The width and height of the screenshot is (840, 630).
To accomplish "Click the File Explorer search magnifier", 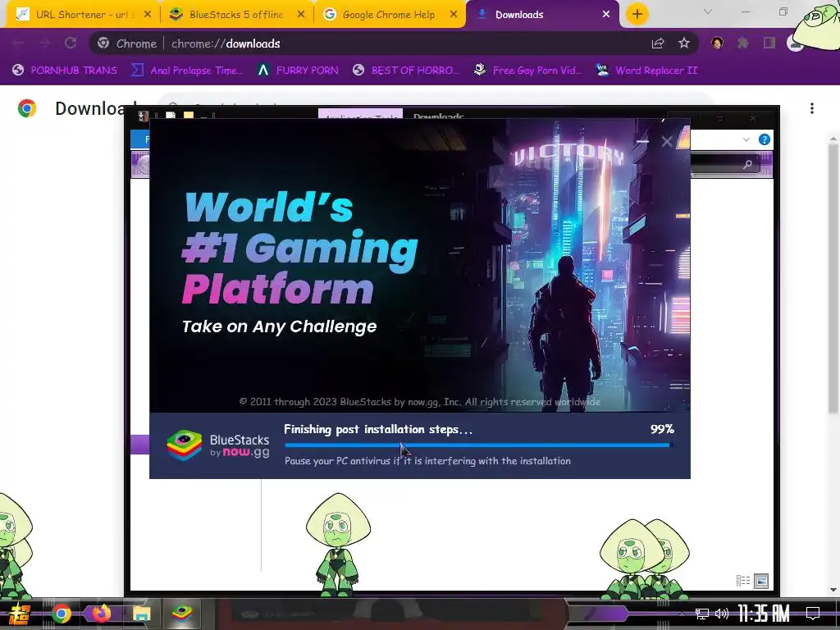I will [748, 164].
